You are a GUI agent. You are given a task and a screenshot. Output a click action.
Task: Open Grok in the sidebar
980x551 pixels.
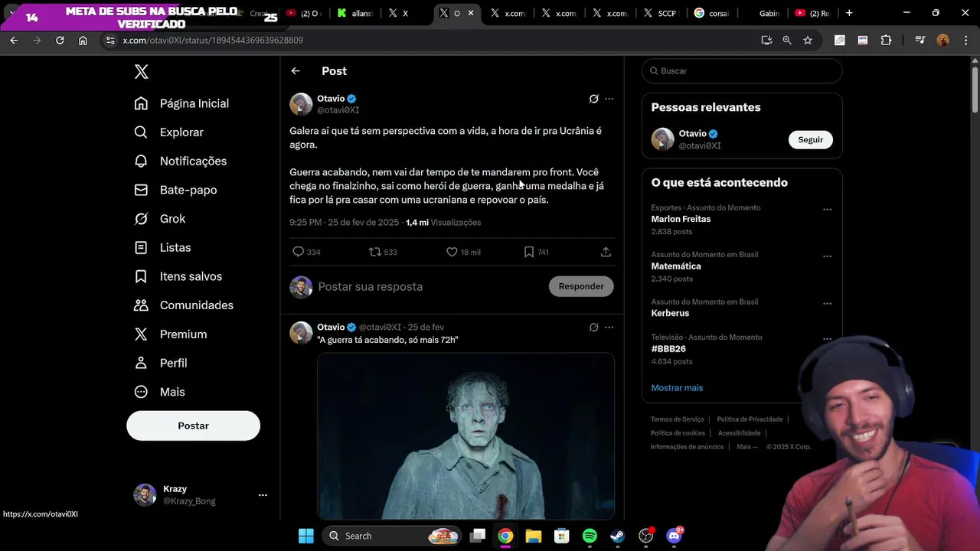tap(159, 219)
